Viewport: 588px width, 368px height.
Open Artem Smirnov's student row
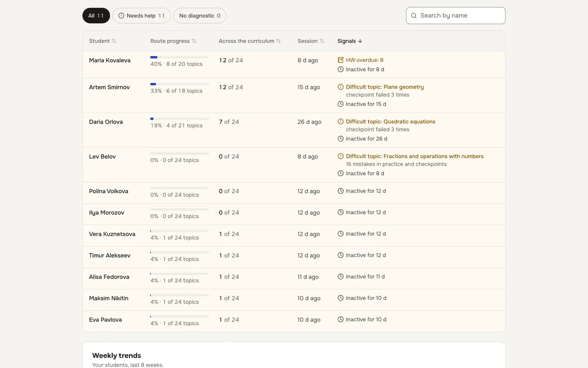click(294, 95)
